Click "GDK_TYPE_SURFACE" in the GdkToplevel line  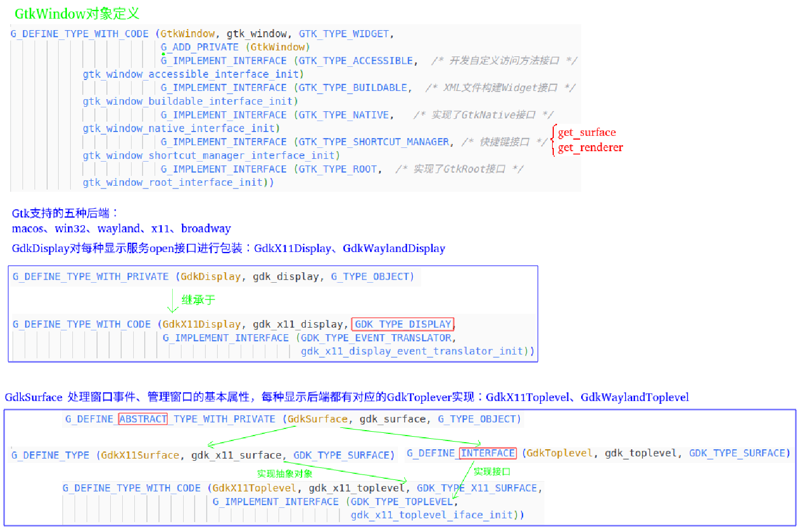(x=737, y=453)
